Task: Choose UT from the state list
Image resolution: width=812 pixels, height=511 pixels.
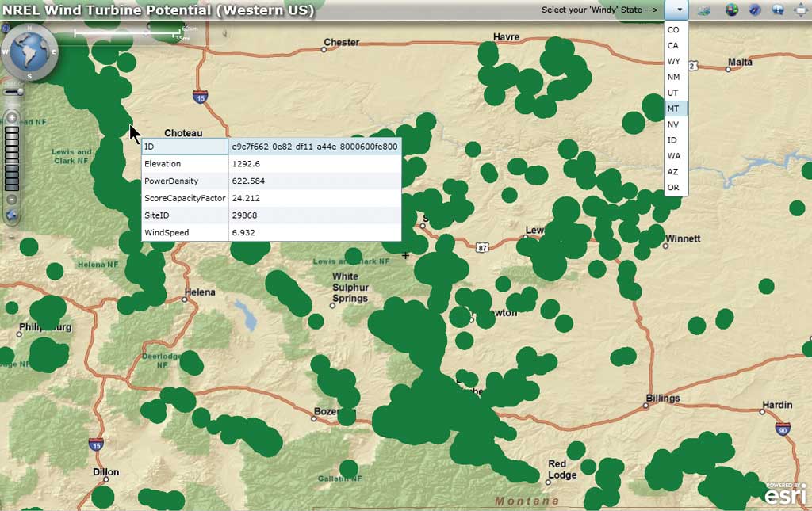Action: pyautogui.click(x=676, y=93)
